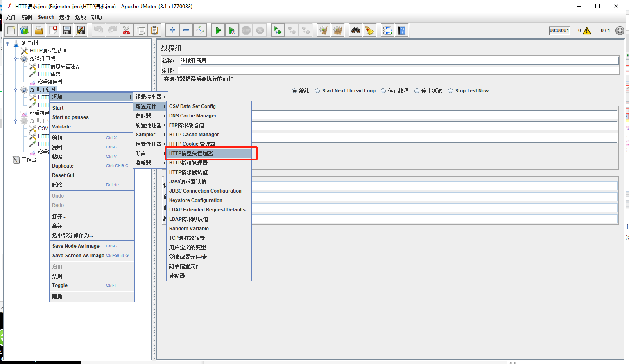
Task: Open the Templates icon in the toolbar
Action: (x=25, y=30)
